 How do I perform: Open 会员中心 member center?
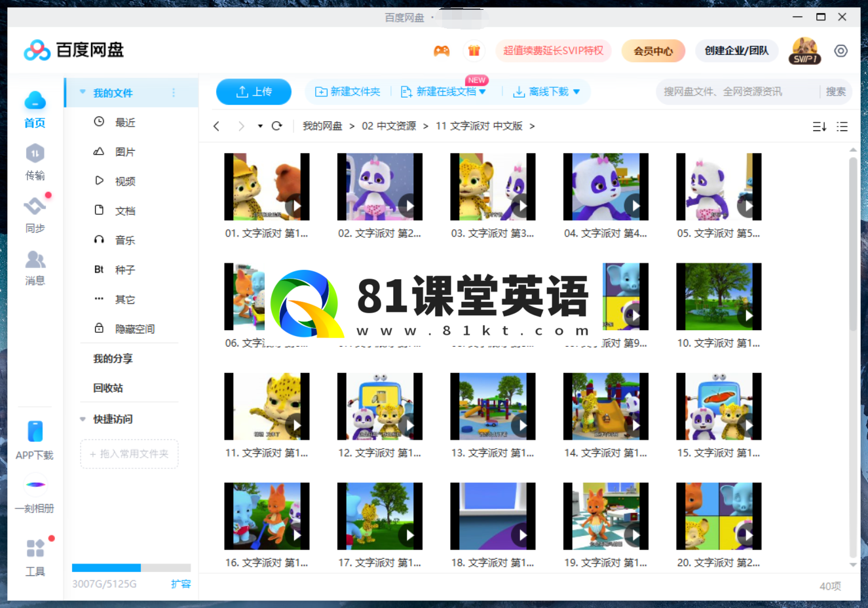653,50
